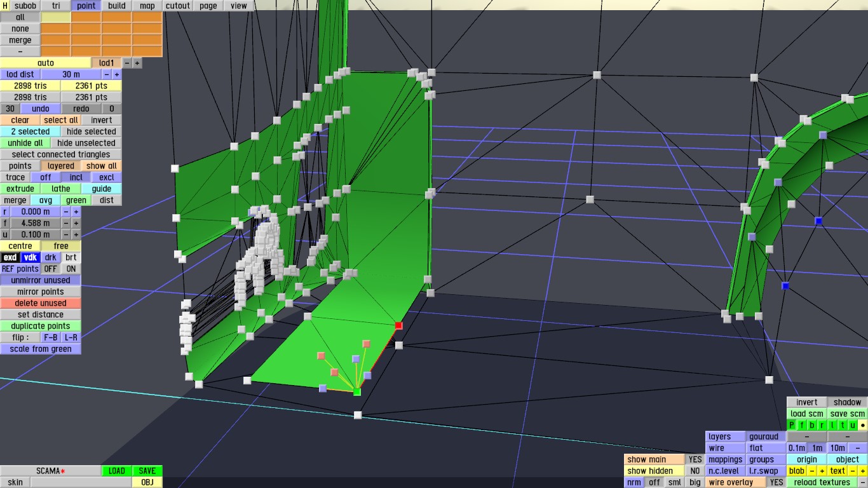Increase the f value with plus
Viewport: 868px width, 488px height.
point(76,223)
